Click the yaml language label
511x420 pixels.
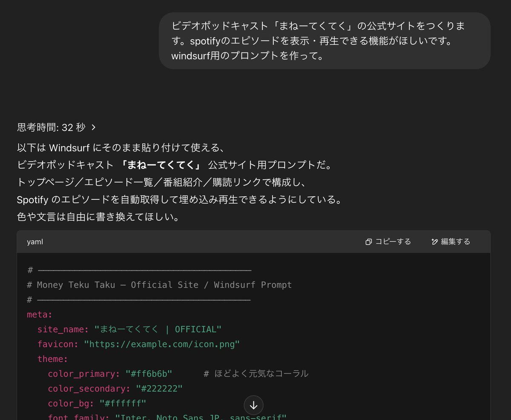[35, 242]
